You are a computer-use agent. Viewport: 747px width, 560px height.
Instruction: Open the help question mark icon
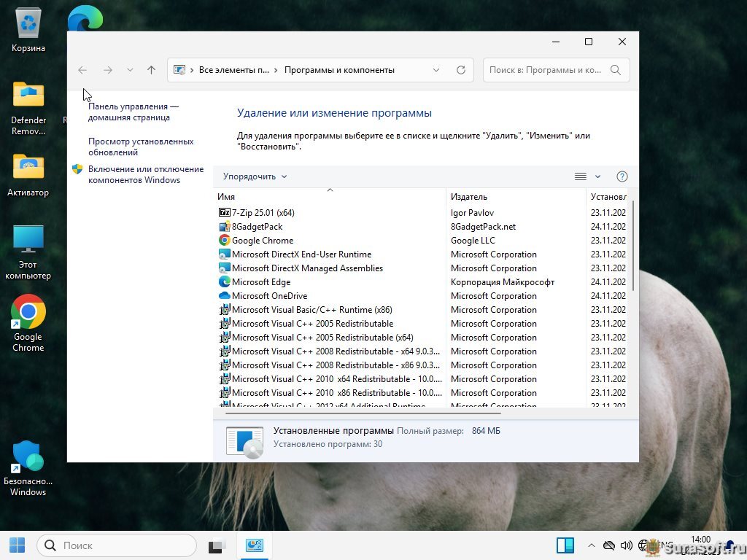pyautogui.click(x=622, y=176)
